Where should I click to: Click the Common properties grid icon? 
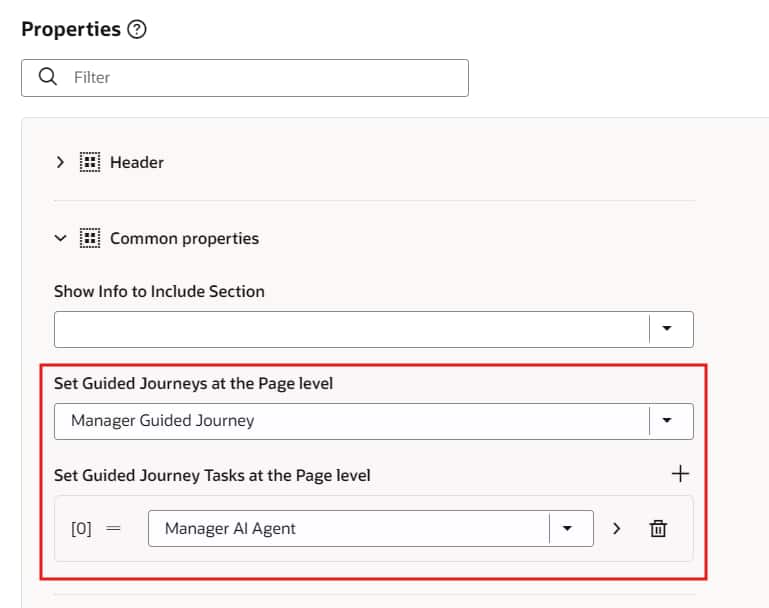(90, 238)
